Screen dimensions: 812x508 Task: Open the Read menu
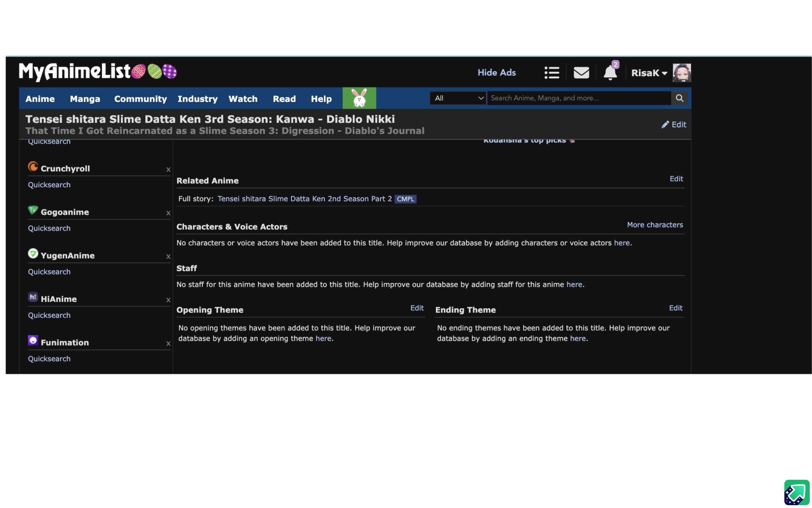(x=284, y=99)
